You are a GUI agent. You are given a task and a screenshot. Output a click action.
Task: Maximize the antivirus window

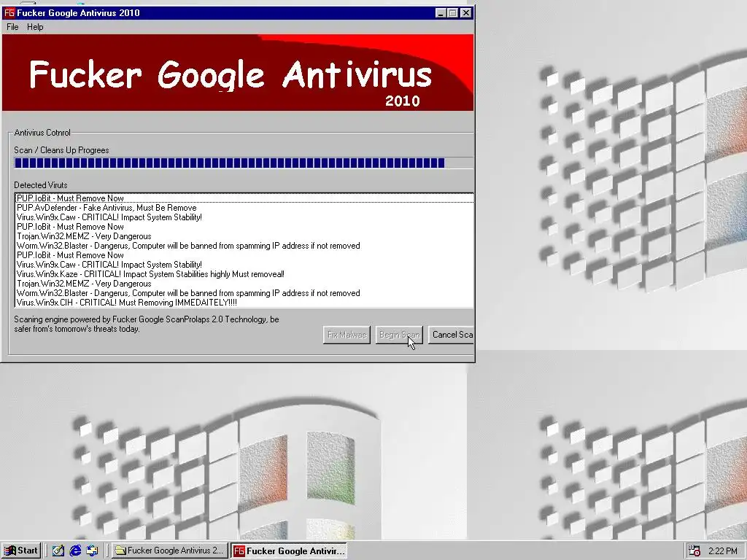click(x=452, y=13)
